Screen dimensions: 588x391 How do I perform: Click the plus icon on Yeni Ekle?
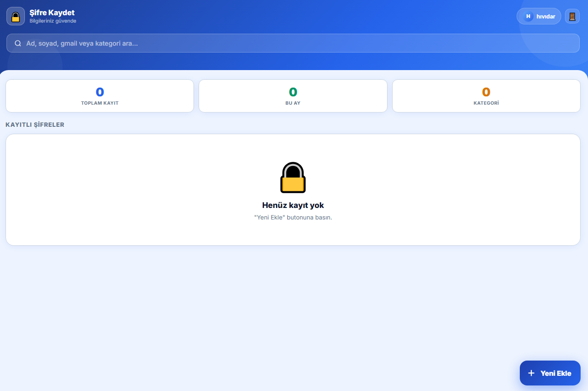pos(531,373)
